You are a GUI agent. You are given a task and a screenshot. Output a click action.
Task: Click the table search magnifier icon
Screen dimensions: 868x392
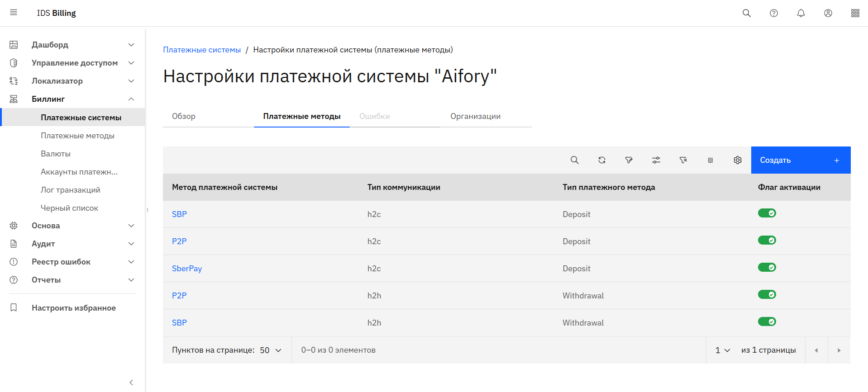[x=574, y=160]
